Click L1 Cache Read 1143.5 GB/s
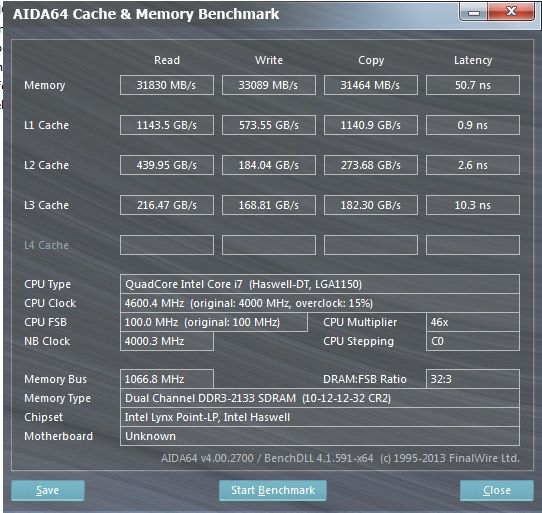Viewport: 542px width, 513px height. tap(167, 125)
